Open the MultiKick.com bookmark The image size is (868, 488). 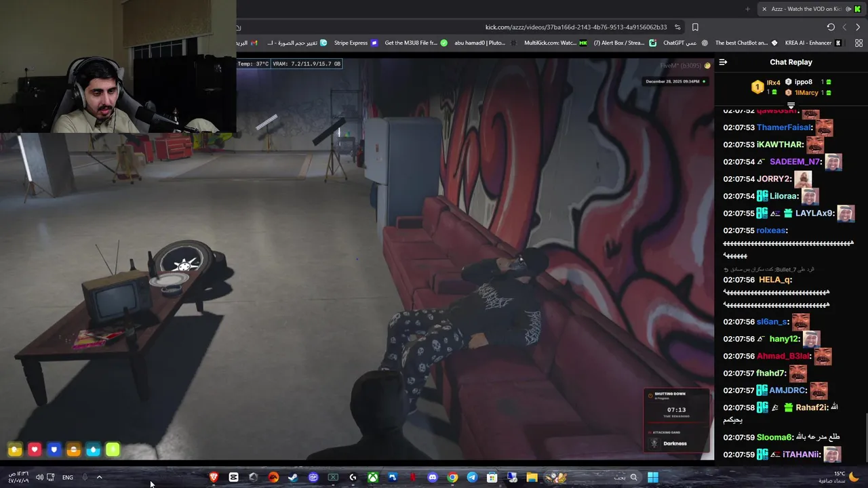pyautogui.click(x=555, y=43)
